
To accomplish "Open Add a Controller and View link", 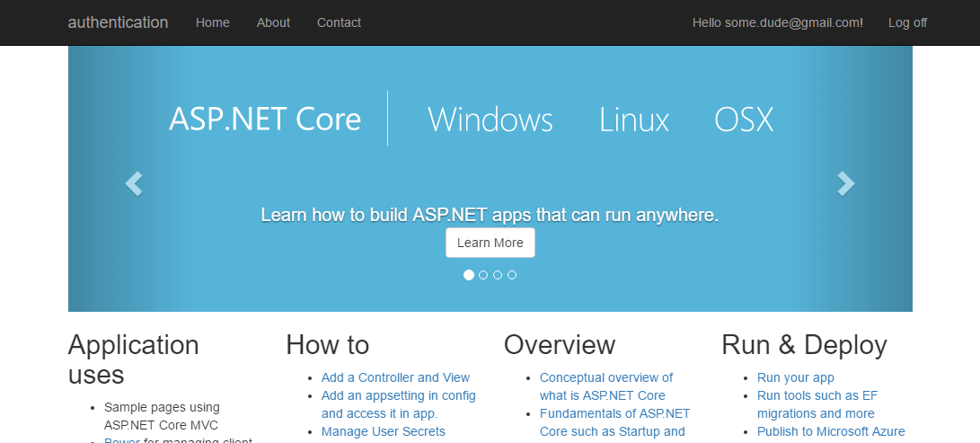I will (395, 377).
